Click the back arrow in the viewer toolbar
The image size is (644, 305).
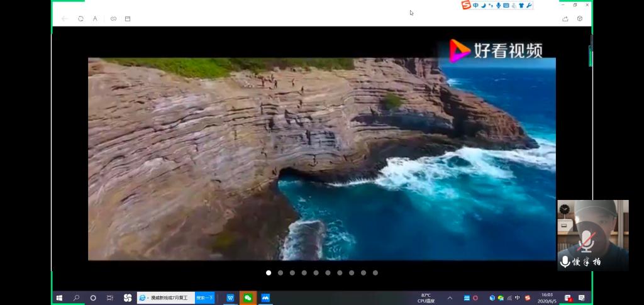pyautogui.click(x=64, y=19)
